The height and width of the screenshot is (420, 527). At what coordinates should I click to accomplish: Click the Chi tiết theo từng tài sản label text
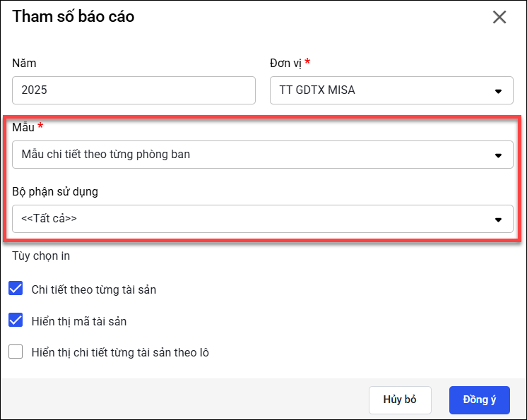[x=94, y=289]
